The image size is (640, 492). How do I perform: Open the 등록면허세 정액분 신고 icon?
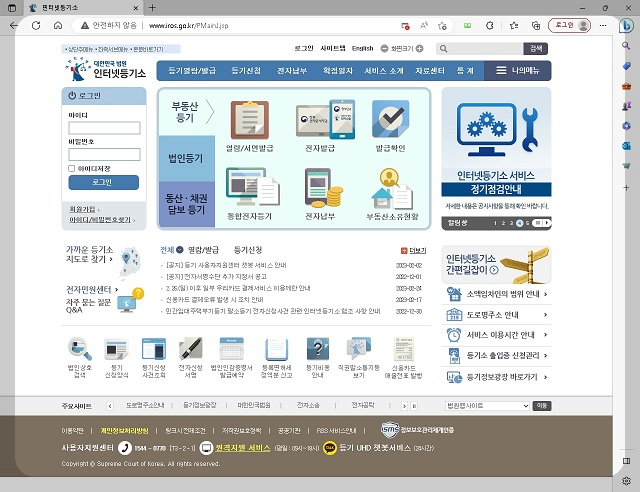click(x=276, y=350)
